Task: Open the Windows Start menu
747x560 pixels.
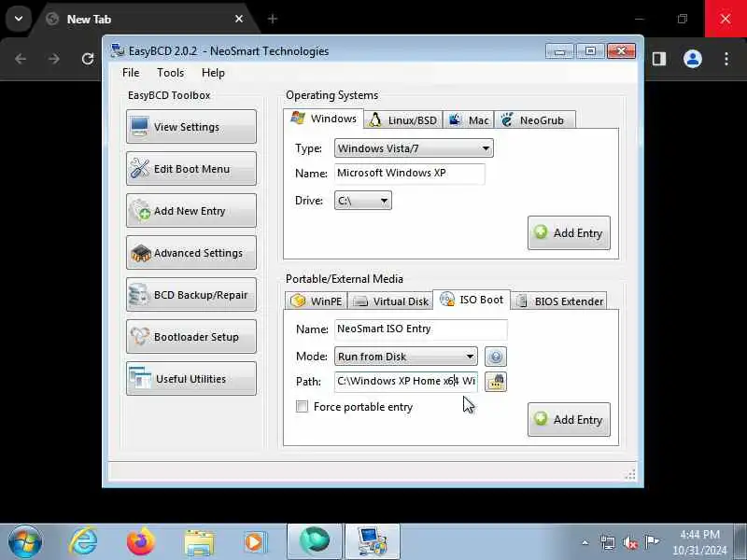Action: (x=25, y=542)
